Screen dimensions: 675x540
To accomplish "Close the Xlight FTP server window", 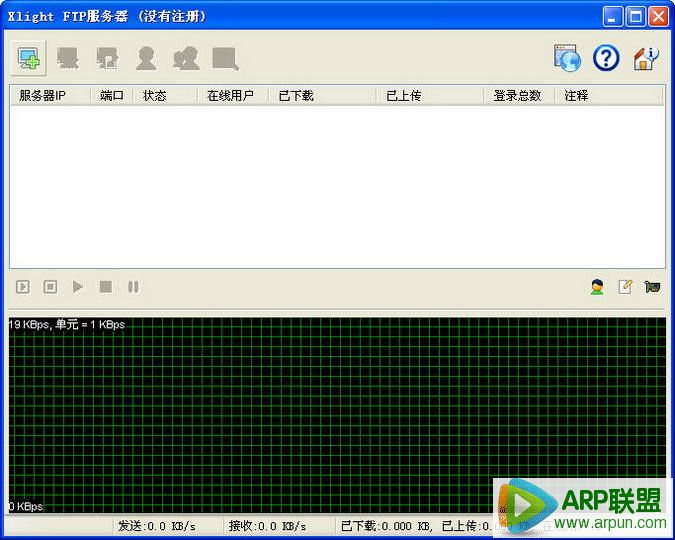I will coord(659,17).
